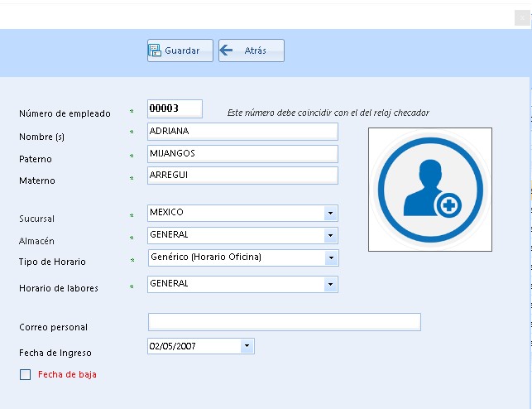The image size is (532, 409).
Task: Click the Almacén label
Action: (36, 241)
